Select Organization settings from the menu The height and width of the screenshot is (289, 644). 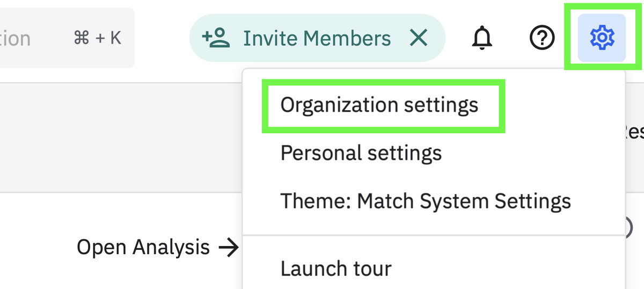click(379, 105)
